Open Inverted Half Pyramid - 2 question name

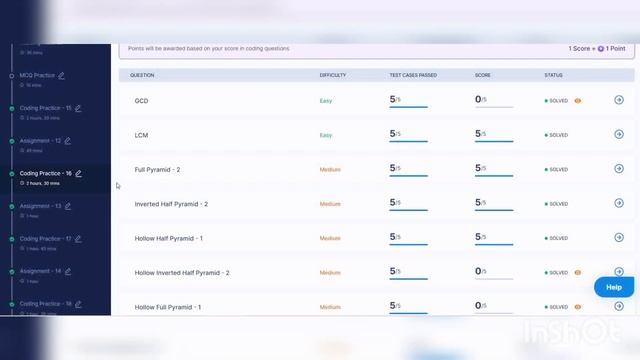(x=171, y=204)
